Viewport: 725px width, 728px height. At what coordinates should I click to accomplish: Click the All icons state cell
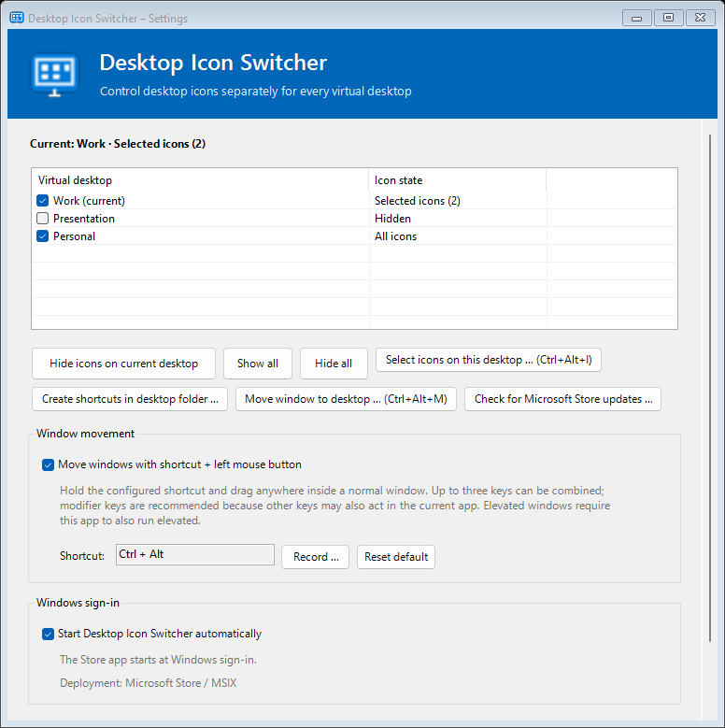pos(395,236)
